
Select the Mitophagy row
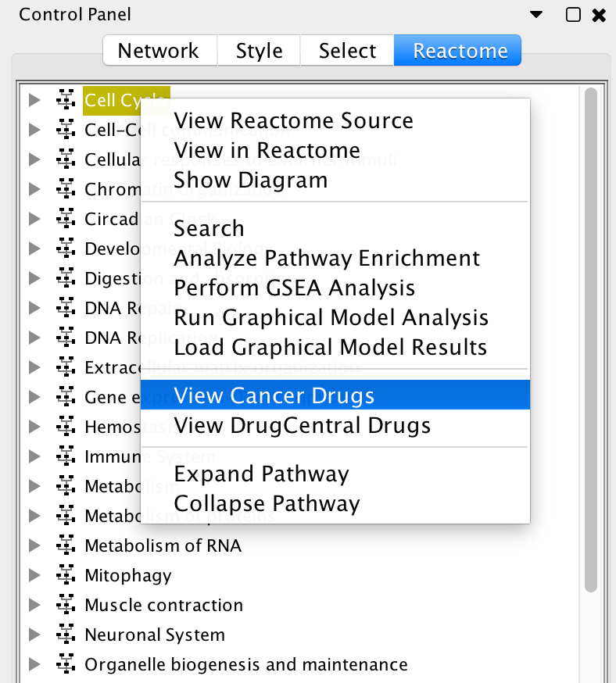pyautogui.click(x=128, y=575)
